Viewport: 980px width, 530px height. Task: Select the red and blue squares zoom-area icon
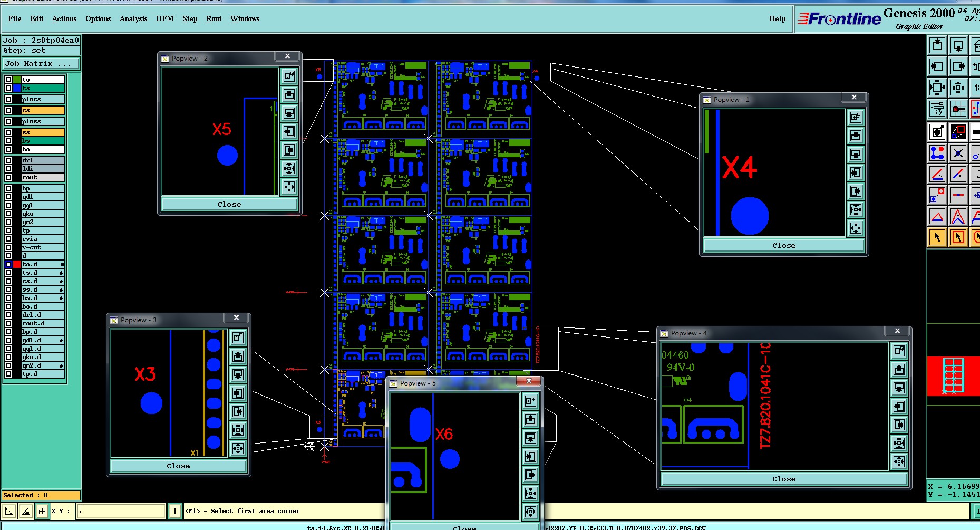coord(958,131)
